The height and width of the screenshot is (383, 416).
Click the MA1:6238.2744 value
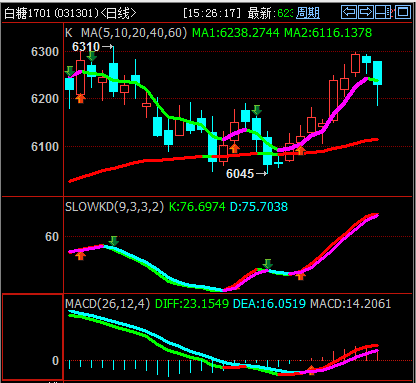(x=236, y=33)
